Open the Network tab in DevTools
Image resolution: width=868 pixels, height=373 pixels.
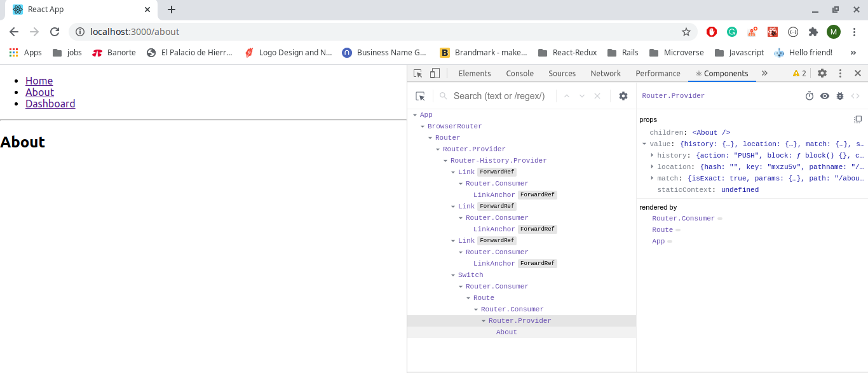(x=605, y=73)
